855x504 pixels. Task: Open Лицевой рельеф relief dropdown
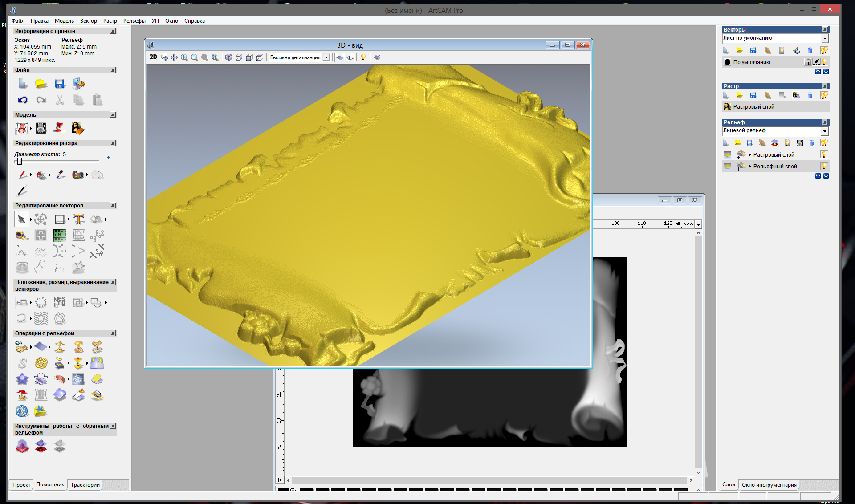point(824,131)
